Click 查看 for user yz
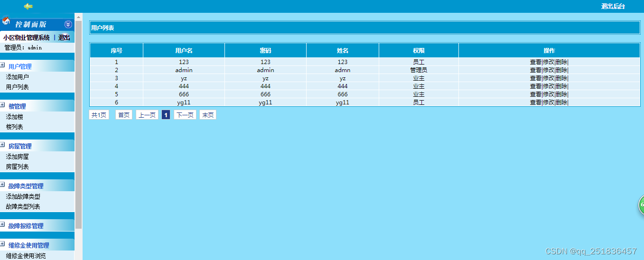Screen dimensions: 644x260 [536, 78]
